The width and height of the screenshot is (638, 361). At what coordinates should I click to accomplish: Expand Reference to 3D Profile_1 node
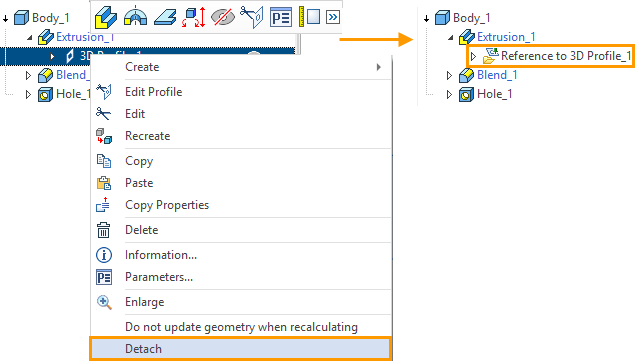click(473, 56)
